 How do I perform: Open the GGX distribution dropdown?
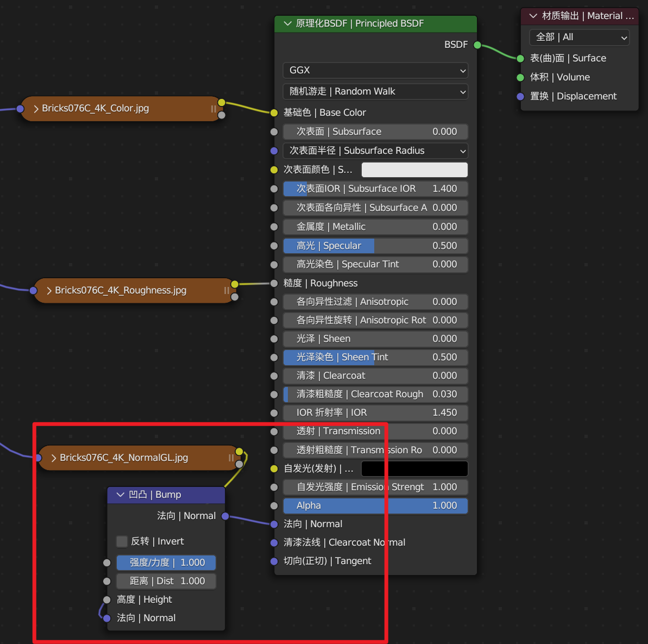click(x=375, y=70)
